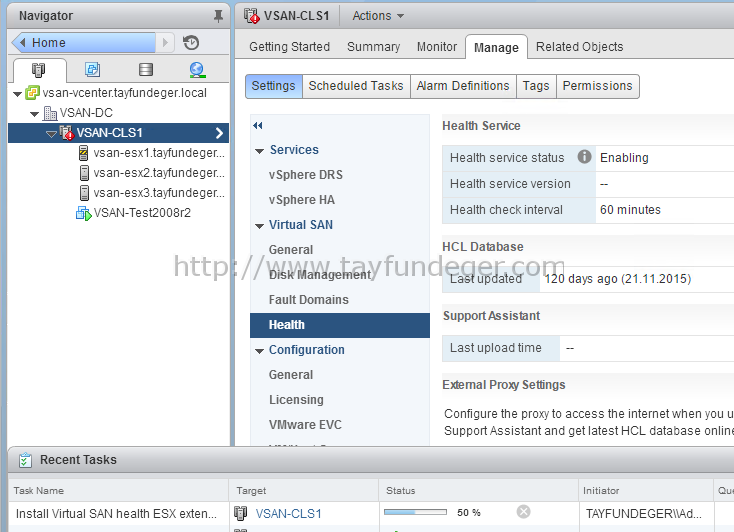Sort tasks by Target column header
Screen dimensions: 734x532
coord(303,490)
